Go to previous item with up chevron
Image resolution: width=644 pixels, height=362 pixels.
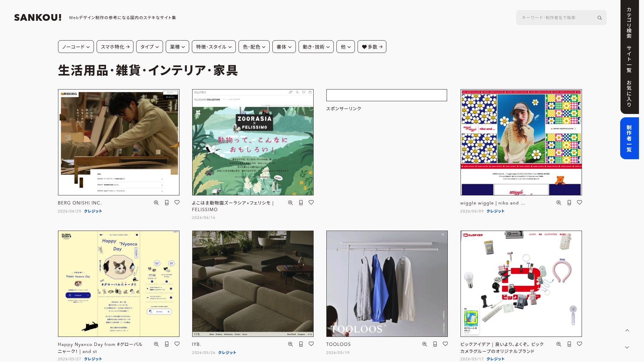pos(627,330)
